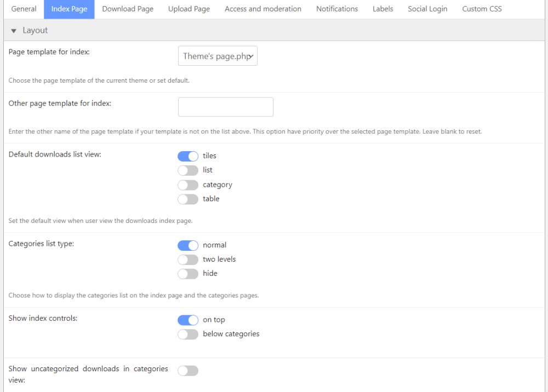This screenshot has height=392, width=548.
Task: Toggle the tiles view switch
Action: 188,156
